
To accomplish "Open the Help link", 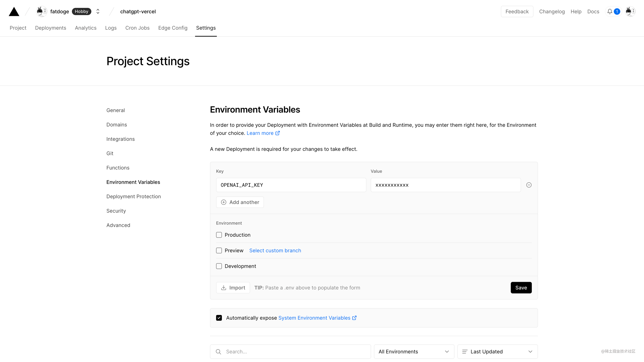I will click(576, 11).
